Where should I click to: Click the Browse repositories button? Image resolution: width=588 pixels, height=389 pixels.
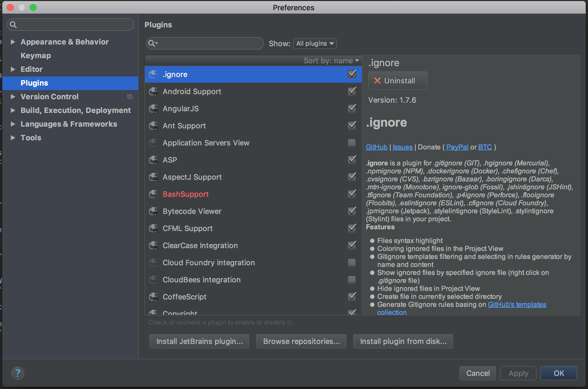click(301, 341)
